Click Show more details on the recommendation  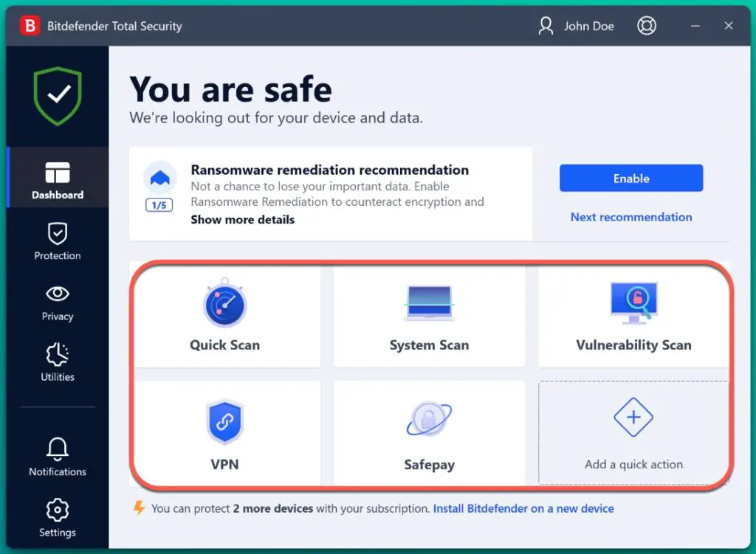pos(242,219)
